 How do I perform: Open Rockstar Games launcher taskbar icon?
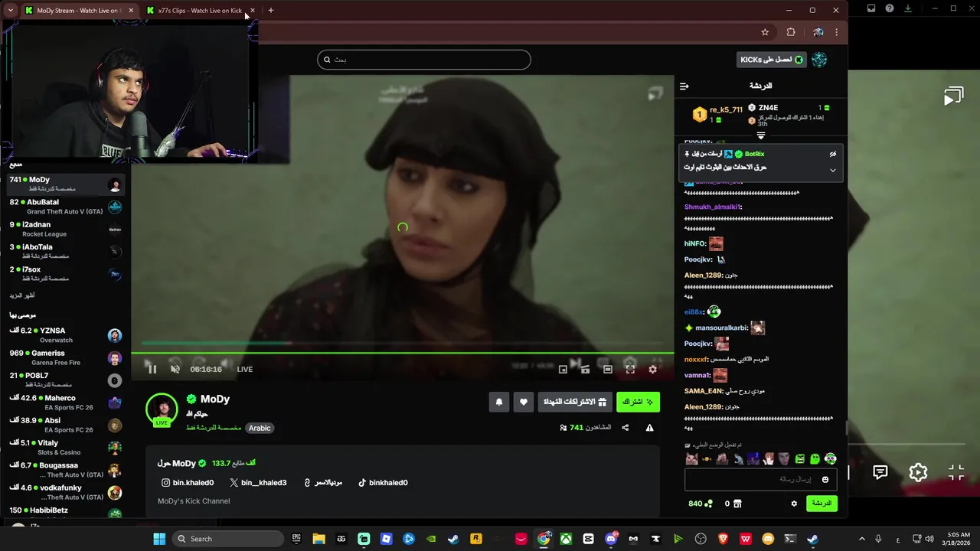475,539
